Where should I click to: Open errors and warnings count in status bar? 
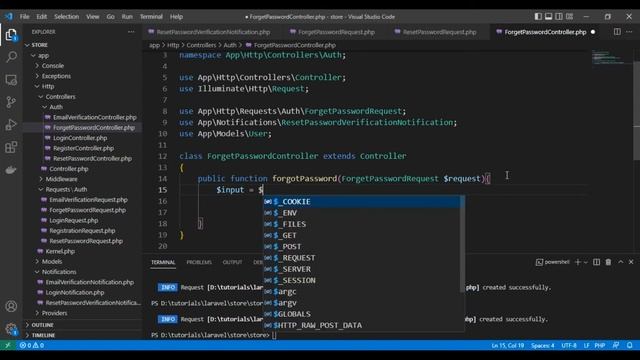pyautogui.click(x=32, y=345)
